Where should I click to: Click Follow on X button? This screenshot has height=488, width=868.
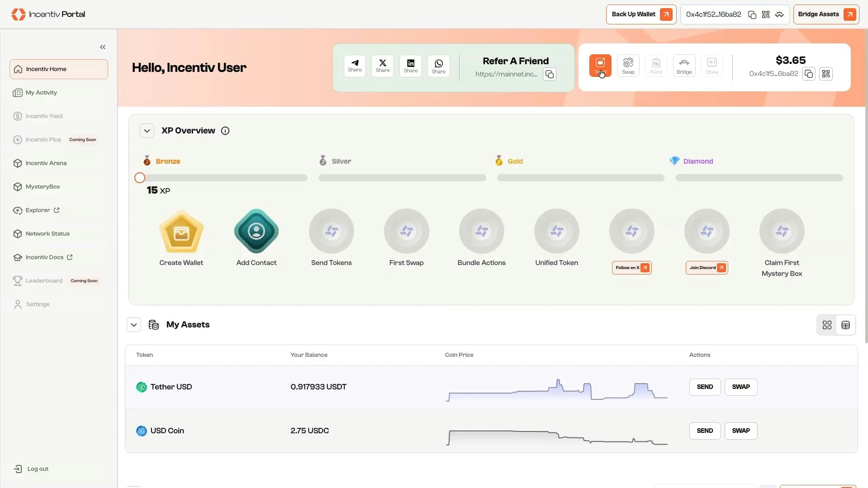click(x=632, y=268)
